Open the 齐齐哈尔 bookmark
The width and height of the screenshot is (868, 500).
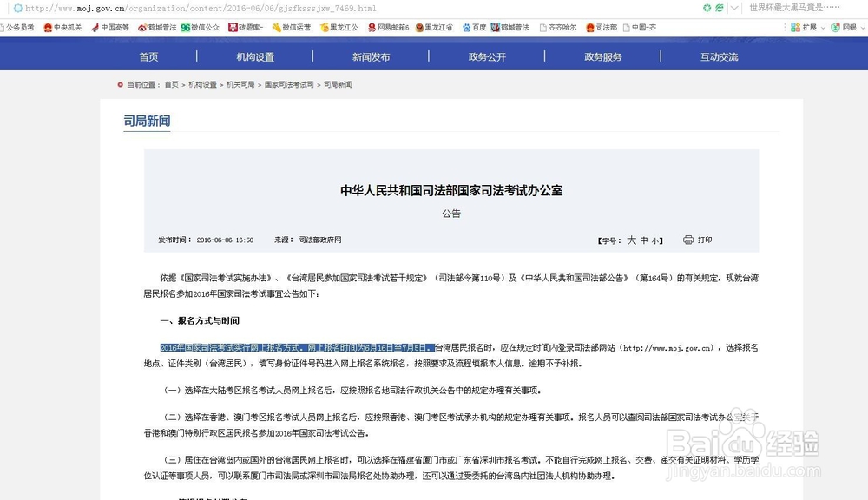point(557,27)
